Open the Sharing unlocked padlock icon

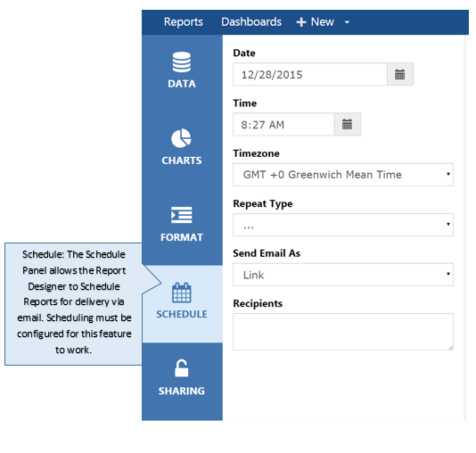182,368
